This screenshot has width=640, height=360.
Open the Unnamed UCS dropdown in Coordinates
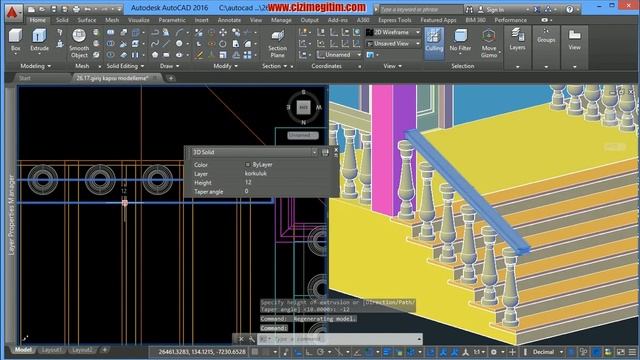point(339,55)
